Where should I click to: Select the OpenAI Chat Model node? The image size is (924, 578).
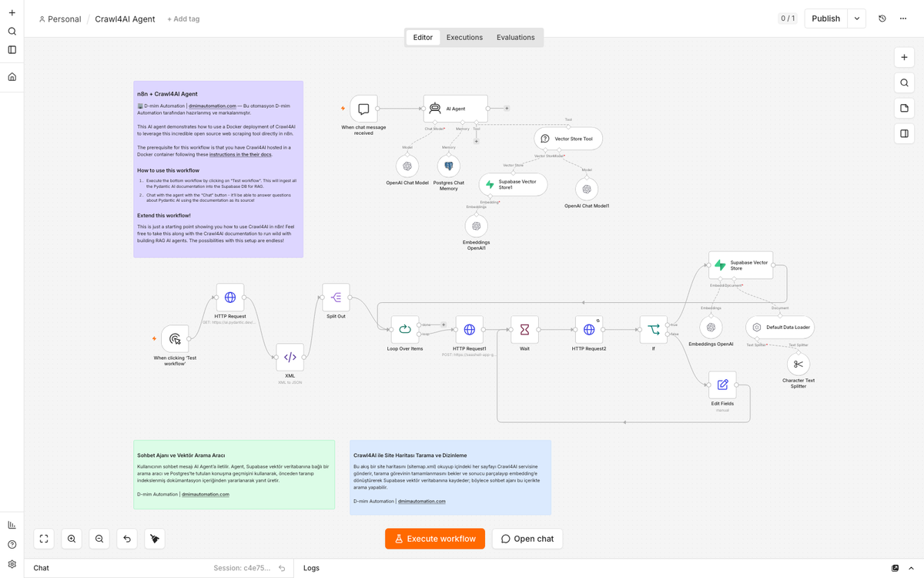[407, 166]
